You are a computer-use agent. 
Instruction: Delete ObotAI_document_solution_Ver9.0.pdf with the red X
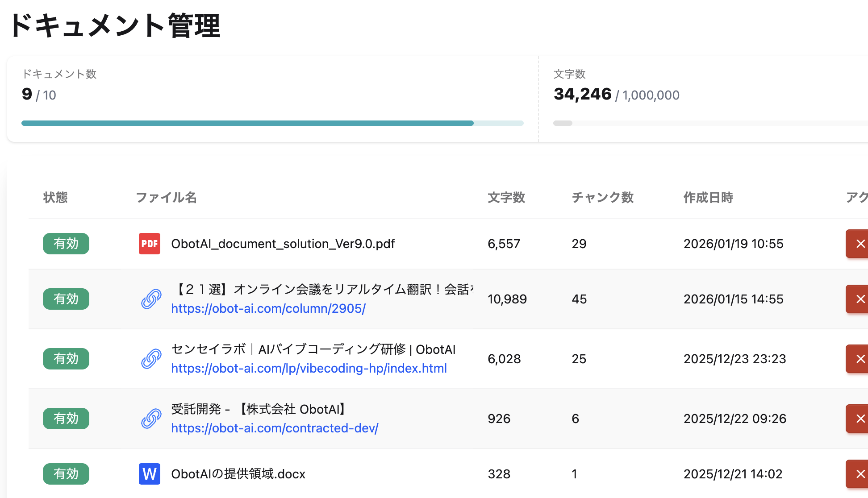[x=859, y=244]
